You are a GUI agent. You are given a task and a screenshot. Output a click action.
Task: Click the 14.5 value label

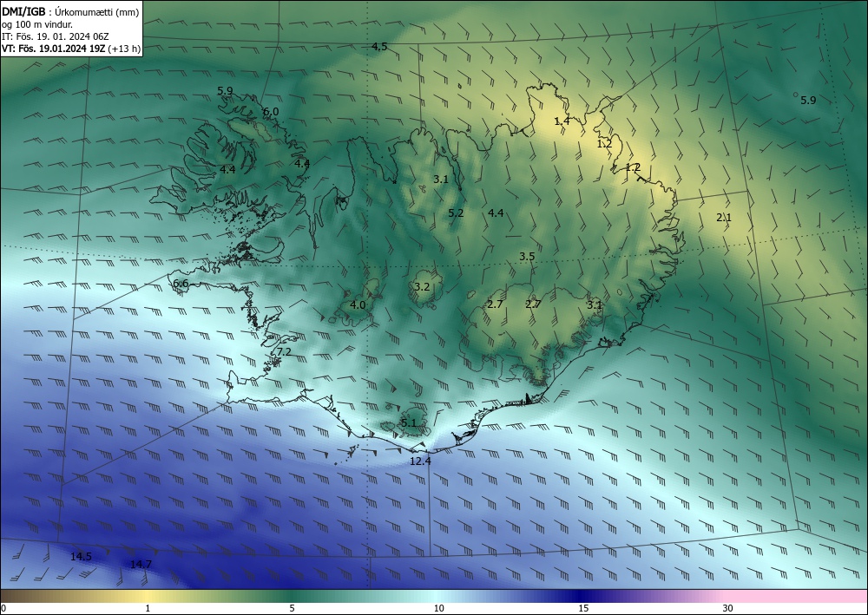[x=81, y=557]
